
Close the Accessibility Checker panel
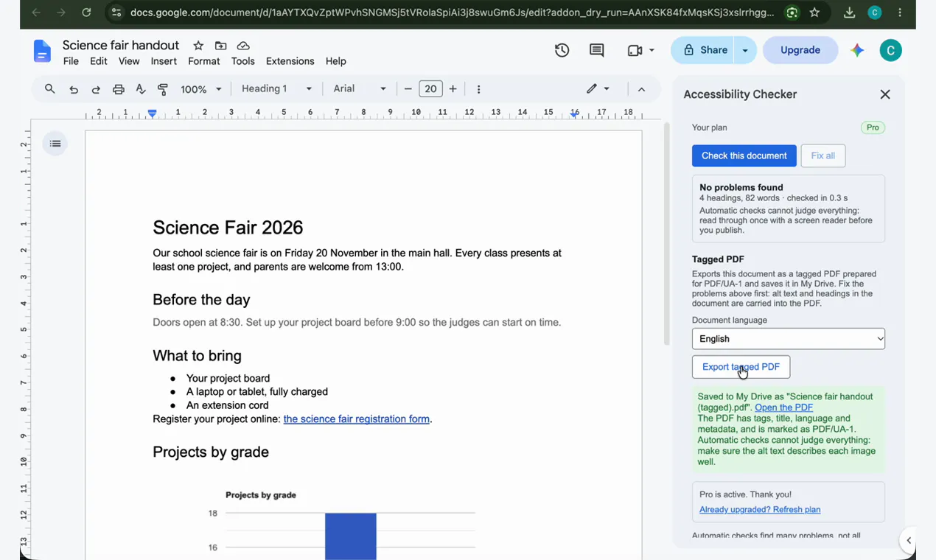pos(885,94)
